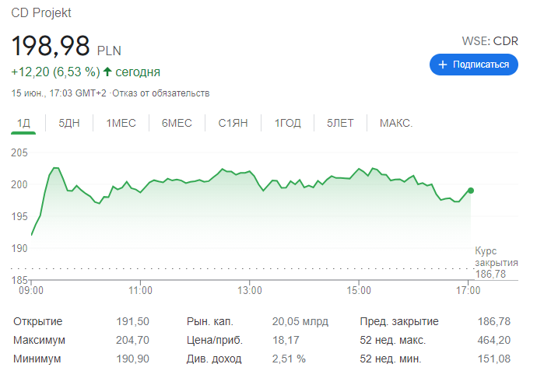Select the 1Д time range tab
537x392 pixels.
pos(23,123)
